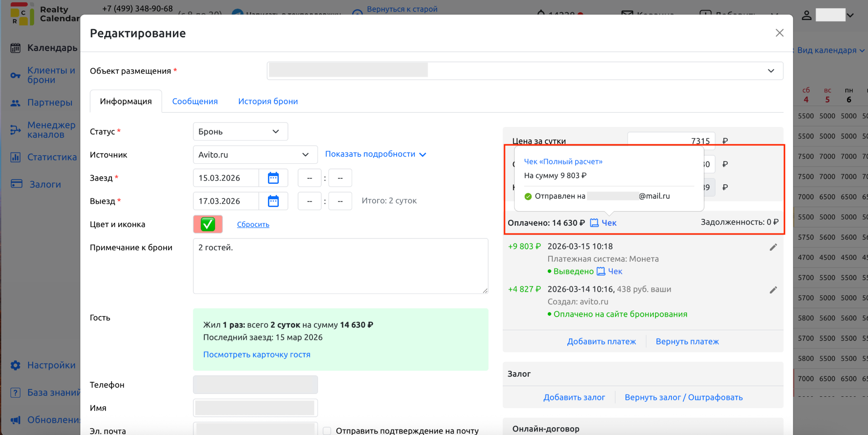Switch to the История брони tab

coord(268,101)
